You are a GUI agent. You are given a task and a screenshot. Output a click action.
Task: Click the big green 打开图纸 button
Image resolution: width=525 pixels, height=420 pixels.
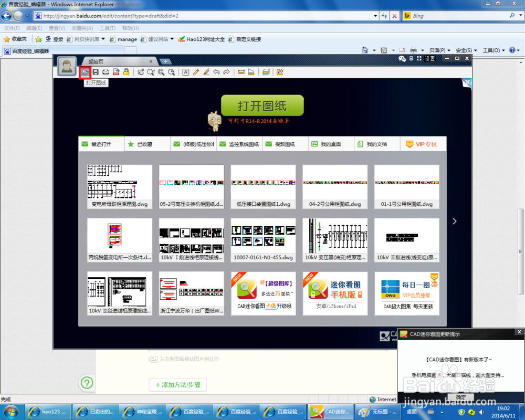262,106
